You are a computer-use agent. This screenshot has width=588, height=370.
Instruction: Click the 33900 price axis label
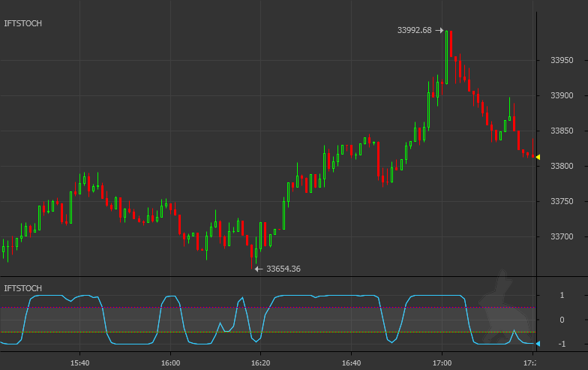tap(562, 95)
